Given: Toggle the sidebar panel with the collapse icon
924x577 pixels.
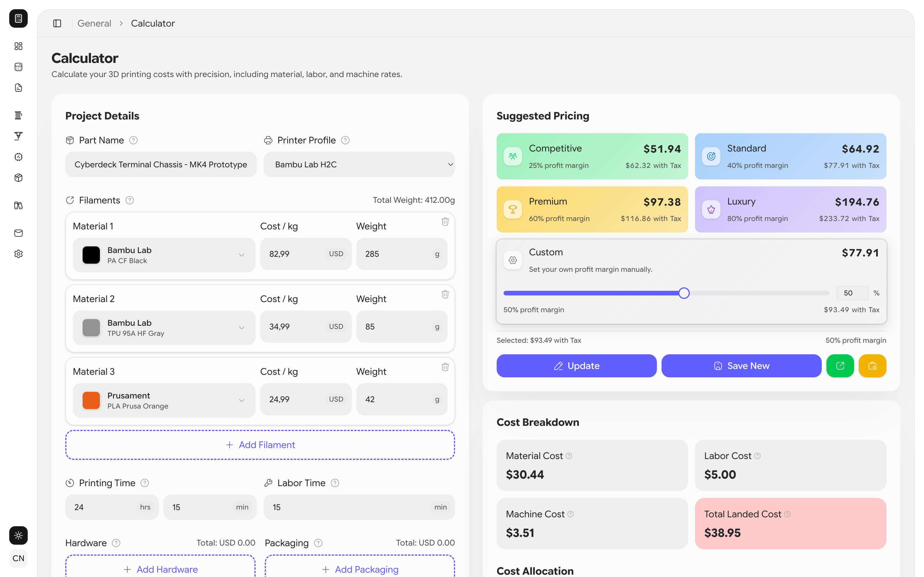Looking at the screenshot, I should click(x=57, y=23).
